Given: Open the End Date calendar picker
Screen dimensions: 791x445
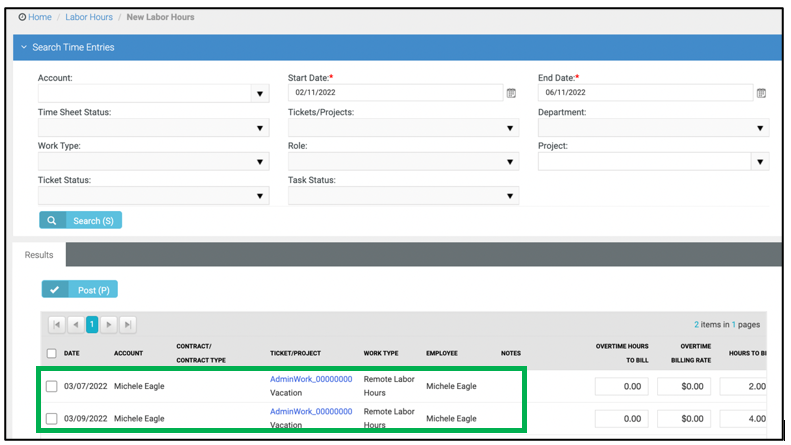Looking at the screenshot, I should pos(761,93).
